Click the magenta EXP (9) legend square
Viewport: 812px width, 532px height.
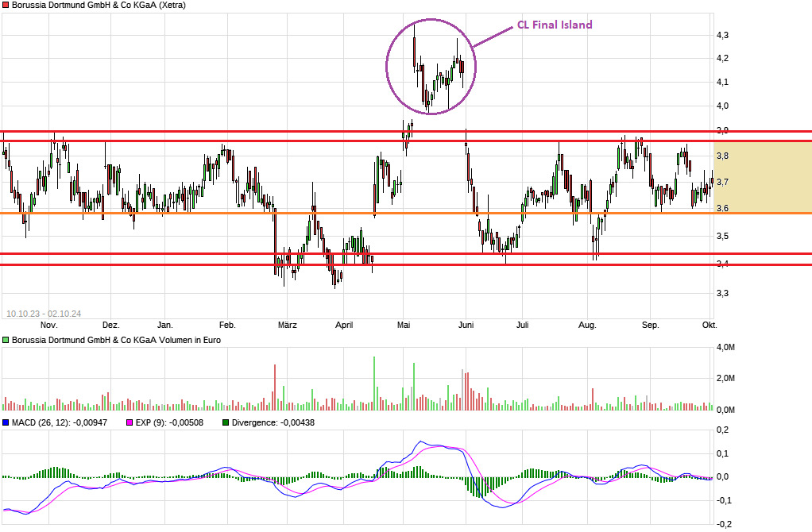click(130, 422)
